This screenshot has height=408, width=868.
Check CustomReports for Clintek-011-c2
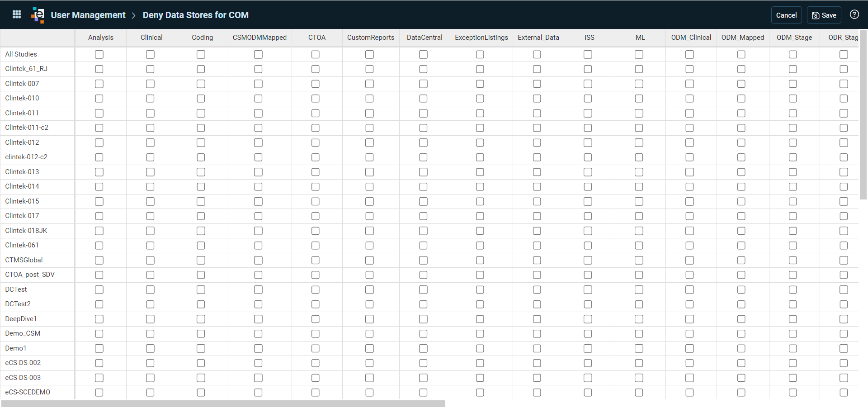(x=369, y=128)
